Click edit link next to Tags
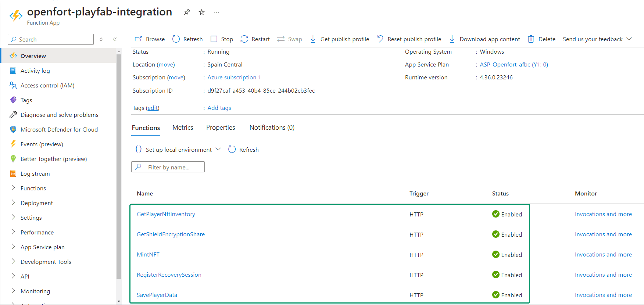Image resolution: width=644 pixels, height=305 pixels. [153, 108]
